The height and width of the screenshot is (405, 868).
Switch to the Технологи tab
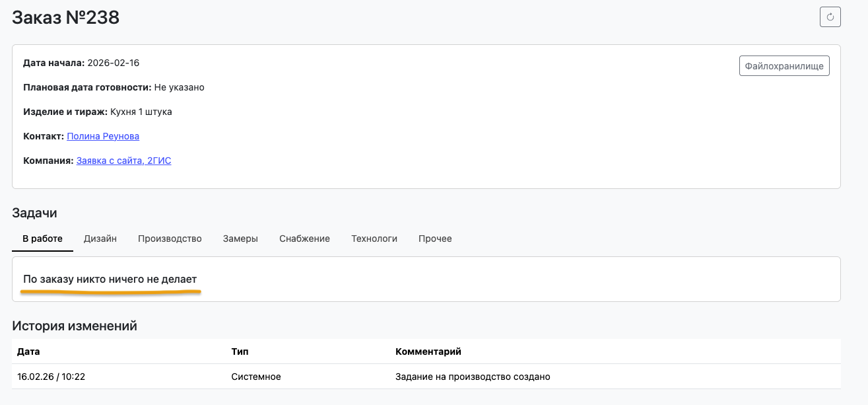point(374,239)
